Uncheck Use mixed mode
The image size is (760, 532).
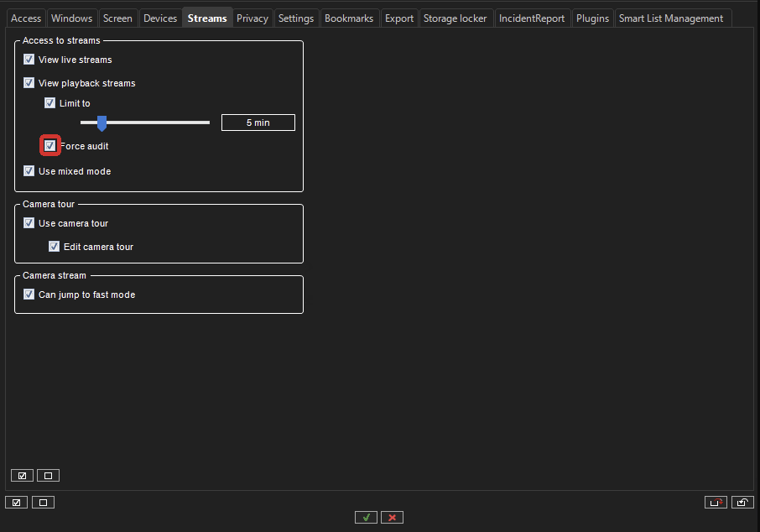click(x=29, y=170)
